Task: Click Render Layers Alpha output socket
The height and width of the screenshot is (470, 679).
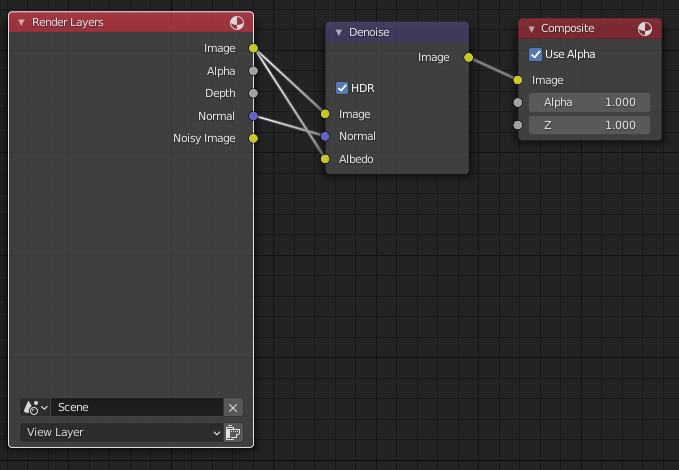Action: pos(253,71)
